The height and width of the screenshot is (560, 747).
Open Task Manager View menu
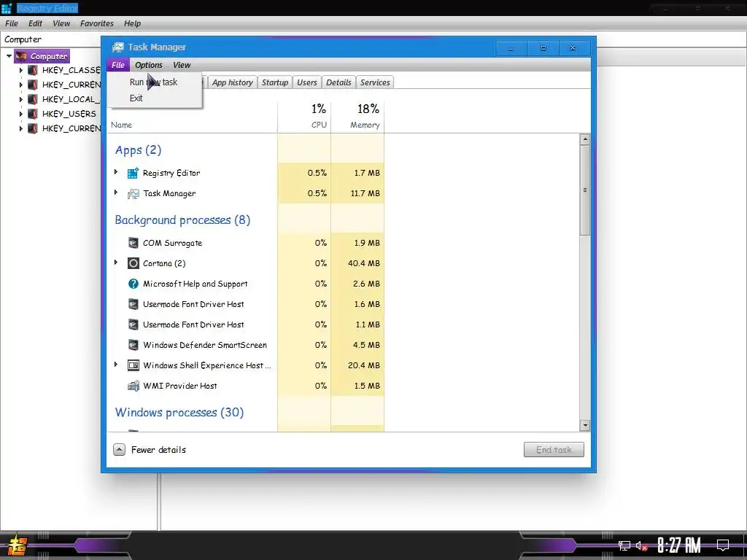(x=182, y=65)
